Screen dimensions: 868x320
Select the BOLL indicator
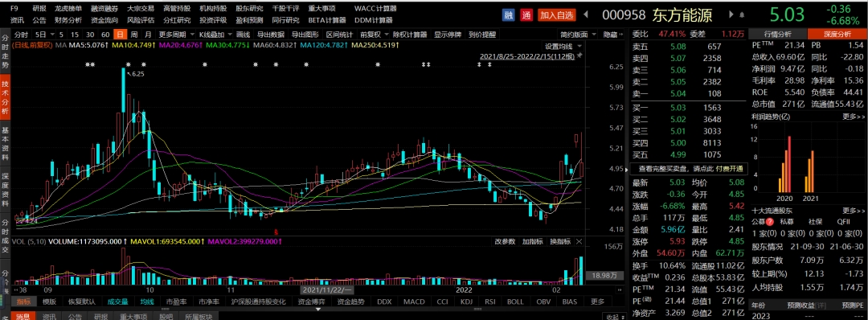point(515,302)
